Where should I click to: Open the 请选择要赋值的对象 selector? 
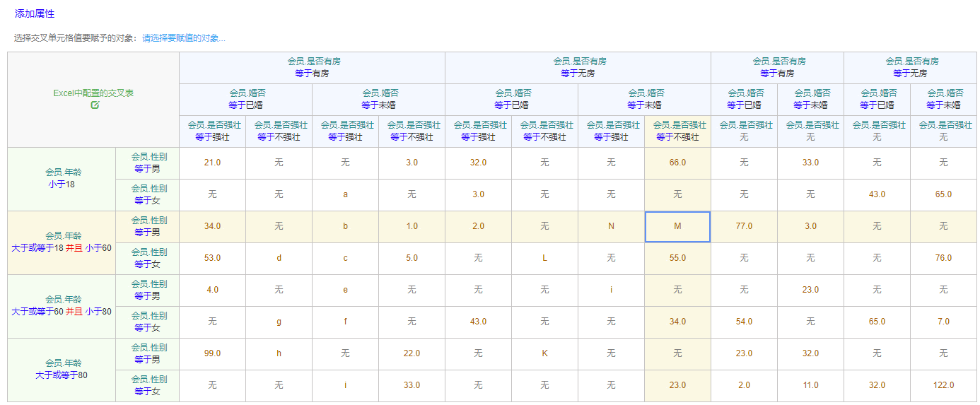tap(184, 38)
